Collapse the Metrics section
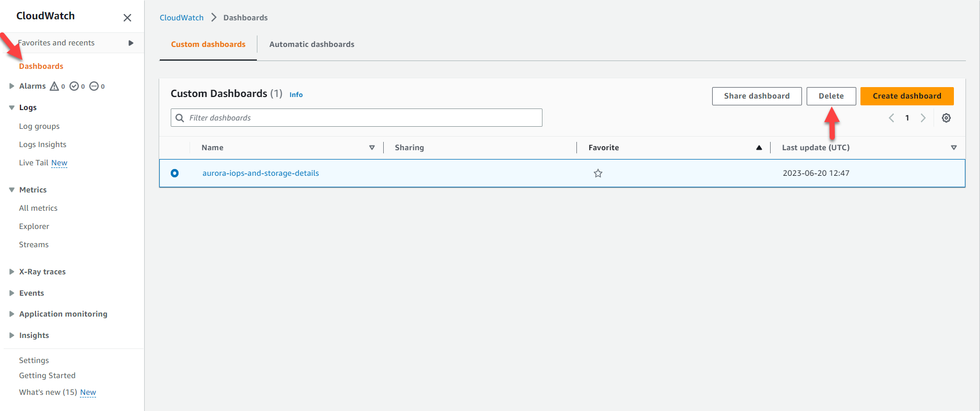Viewport: 980px width, 411px height. 11,190
